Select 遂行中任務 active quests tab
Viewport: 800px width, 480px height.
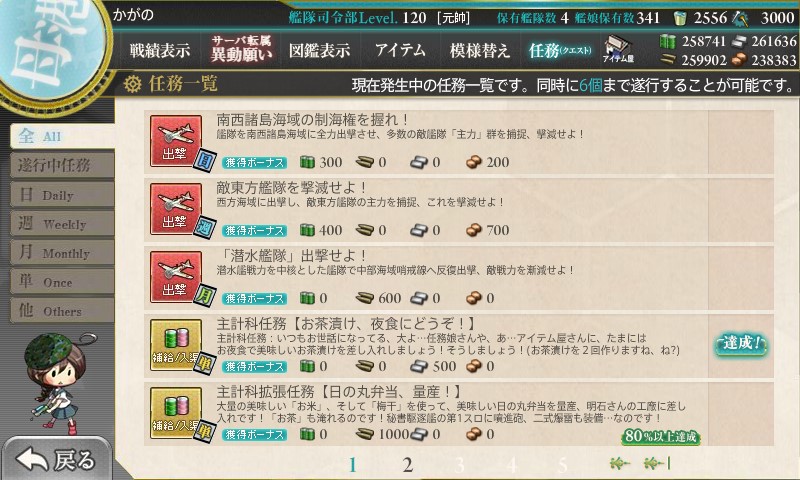click(x=62, y=165)
